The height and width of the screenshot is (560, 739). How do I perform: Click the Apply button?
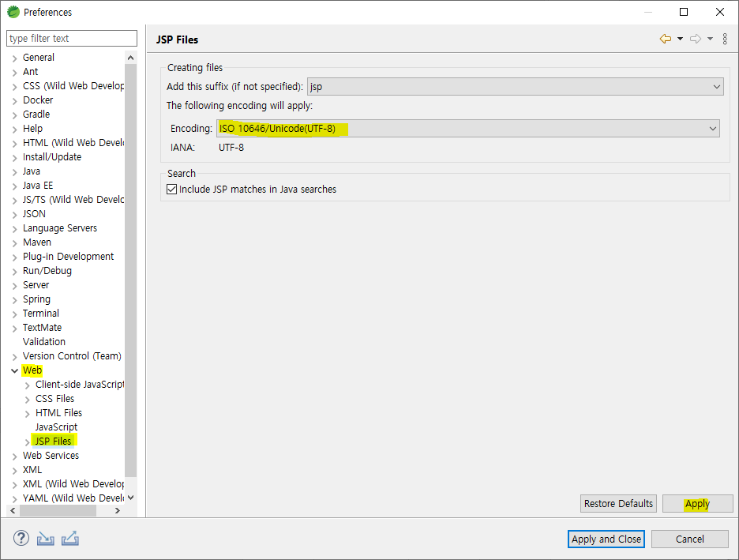697,503
